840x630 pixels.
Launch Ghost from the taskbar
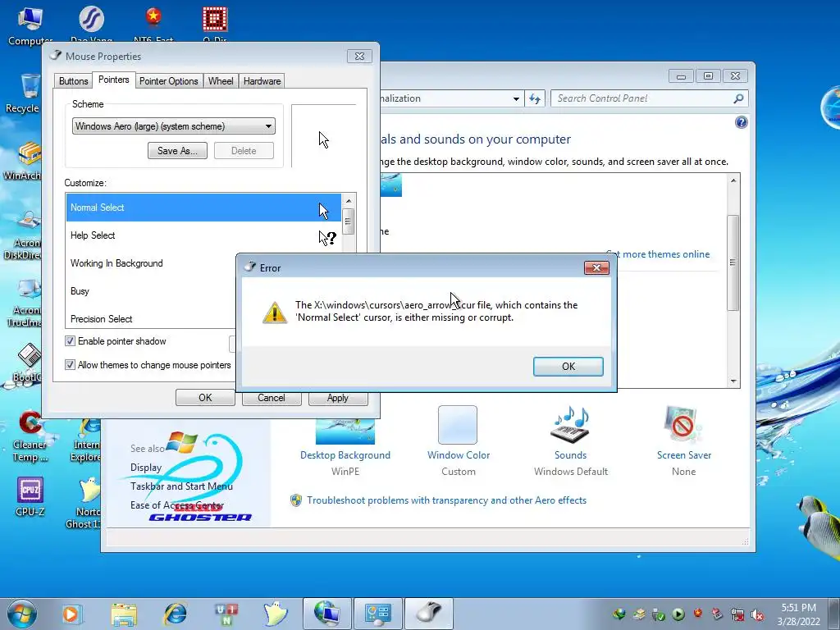click(276, 614)
